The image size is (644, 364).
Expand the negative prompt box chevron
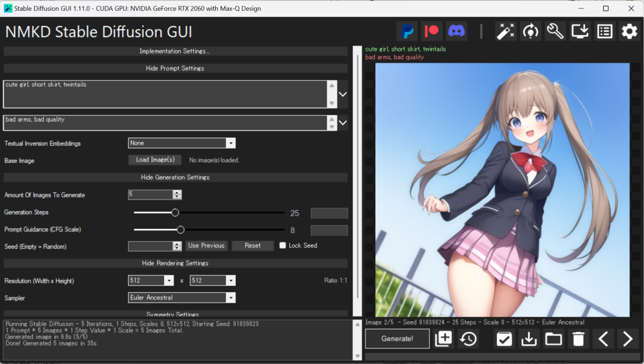(x=343, y=123)
